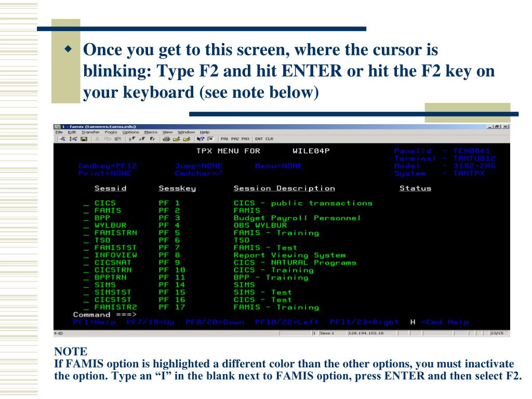Click the PA1 toolbar key
This screenshot has height=399, width=532.
click(x=224, y=139)
